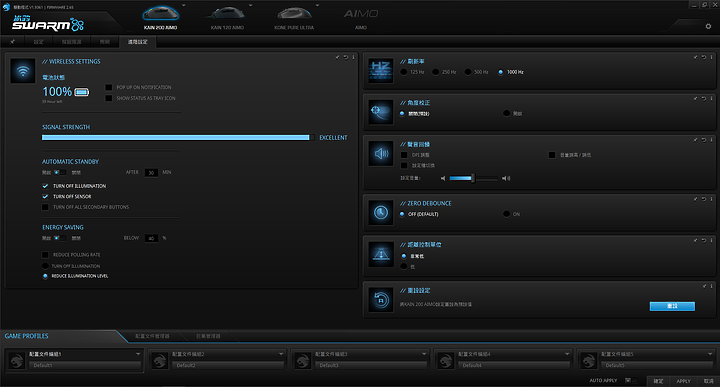Show info for sound feedback panel
The image size is (720, 387).
click(x=711, y=140)
